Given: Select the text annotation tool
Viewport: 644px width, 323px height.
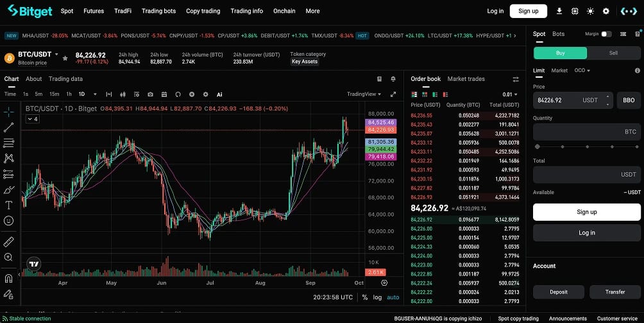Looking at the screenshot, I should (x=8, y=205).
